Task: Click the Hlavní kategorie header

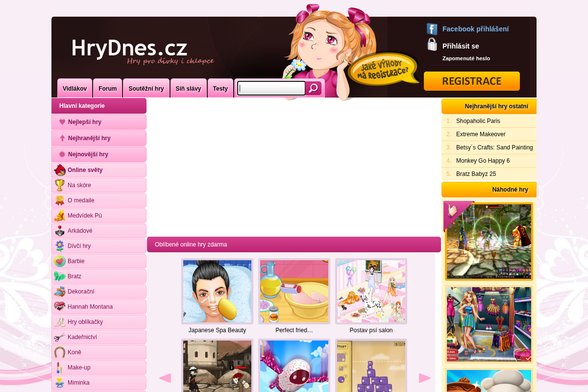Action: point(99,106)
